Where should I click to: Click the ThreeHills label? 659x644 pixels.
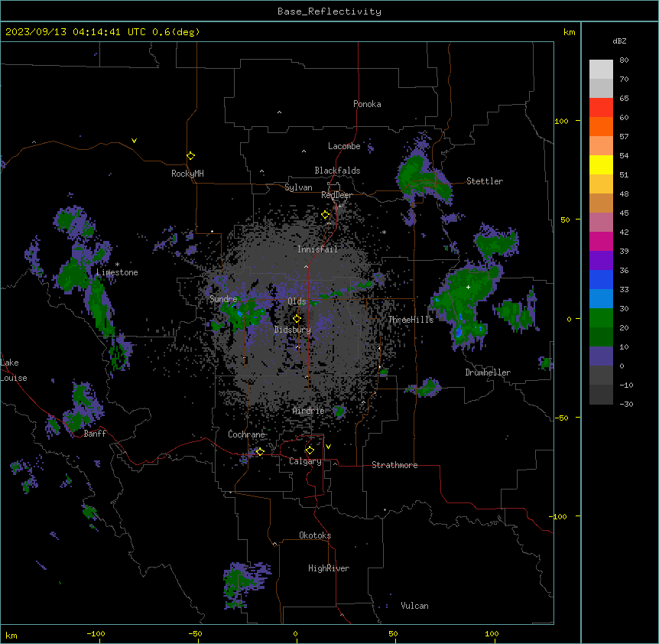411,320
